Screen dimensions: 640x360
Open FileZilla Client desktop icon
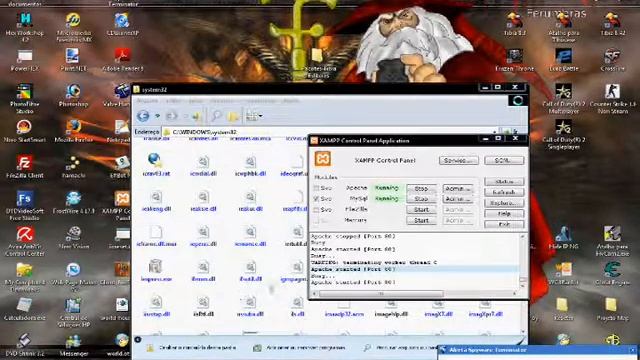[x=24, y=166]
